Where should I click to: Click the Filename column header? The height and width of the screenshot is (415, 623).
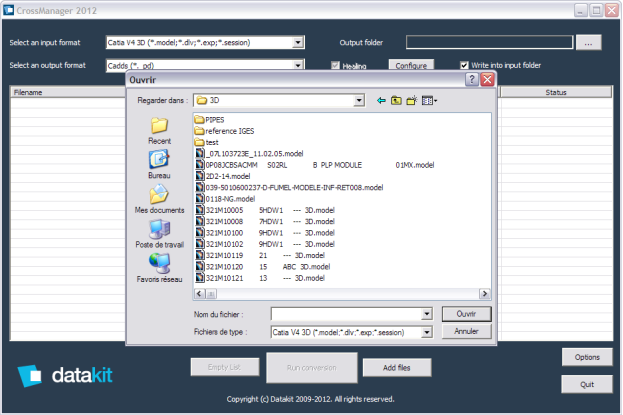pyautogui.click(x=68, y=92)
